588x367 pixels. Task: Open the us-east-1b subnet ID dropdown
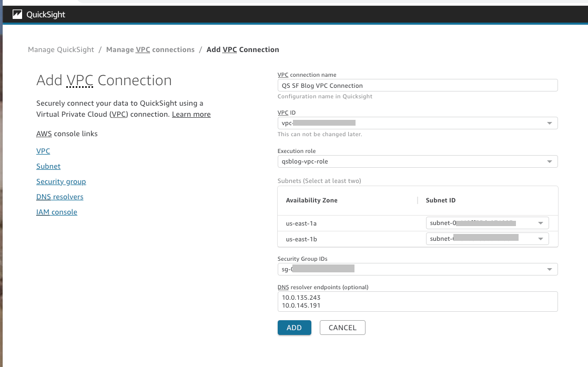click(487, 239)
